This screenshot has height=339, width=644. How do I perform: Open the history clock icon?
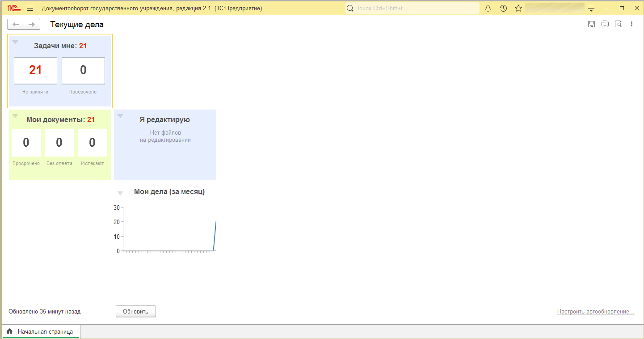[503, 8]
